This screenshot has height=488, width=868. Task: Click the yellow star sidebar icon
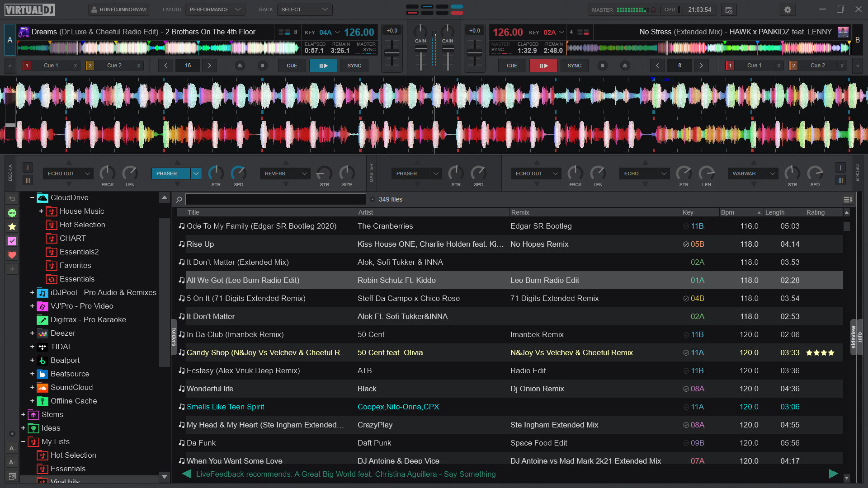pyautogui.click(x=12, y=227)
